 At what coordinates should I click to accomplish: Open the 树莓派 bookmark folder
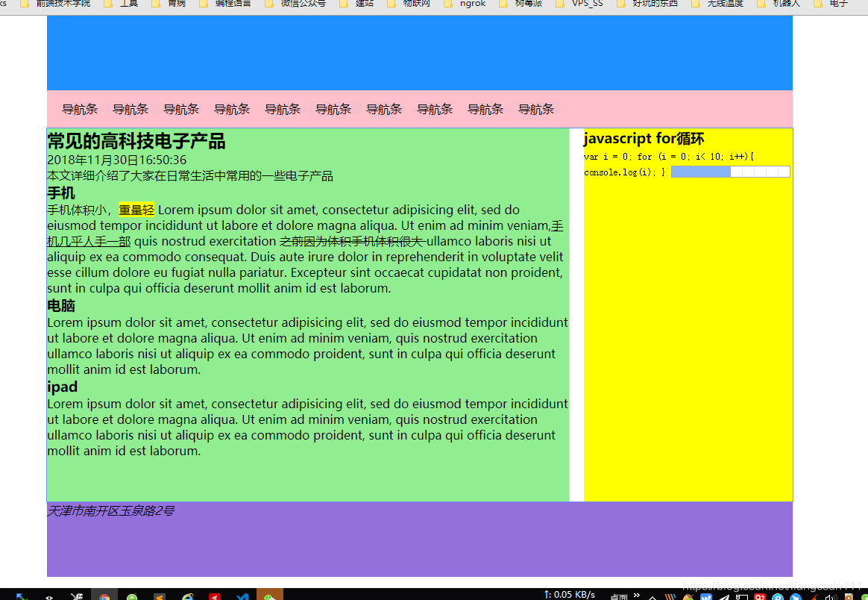[x=521, y=3]
